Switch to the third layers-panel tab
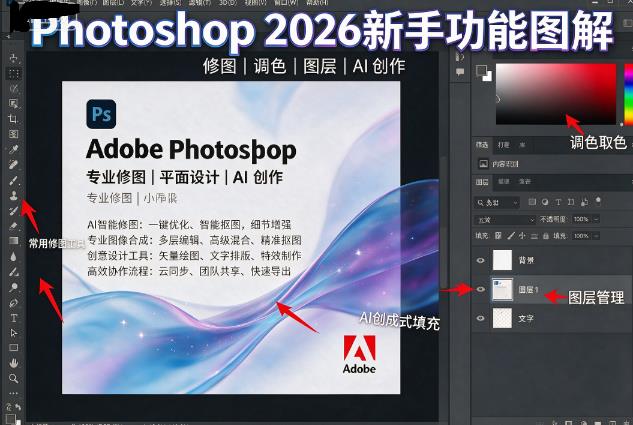This screenshot has width=633, height=425. tap(525, 182)
